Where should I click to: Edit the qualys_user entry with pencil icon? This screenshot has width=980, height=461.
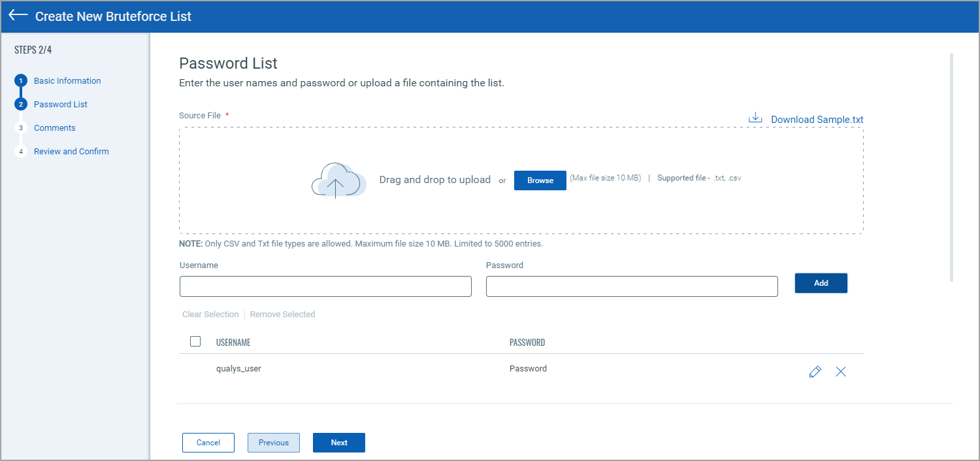[815, 372]
